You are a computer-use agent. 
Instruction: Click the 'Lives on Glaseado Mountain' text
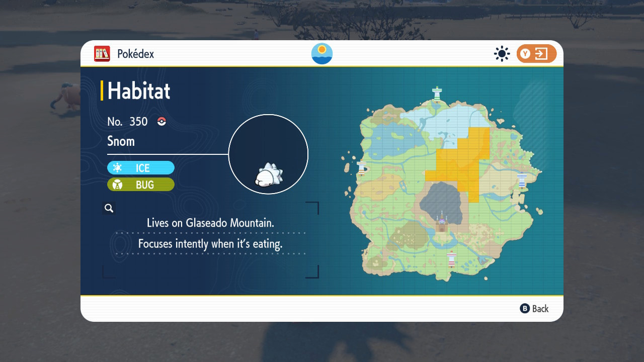click(x=210, y=223)
